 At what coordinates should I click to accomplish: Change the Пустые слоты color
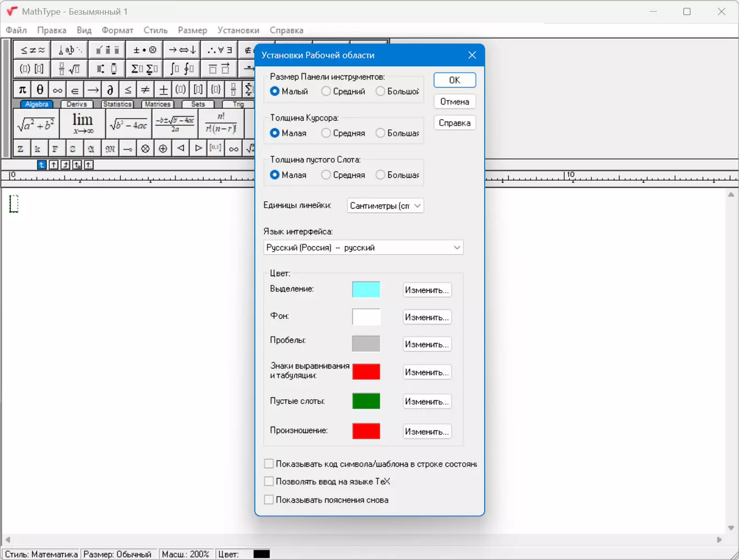coord(427,401)
